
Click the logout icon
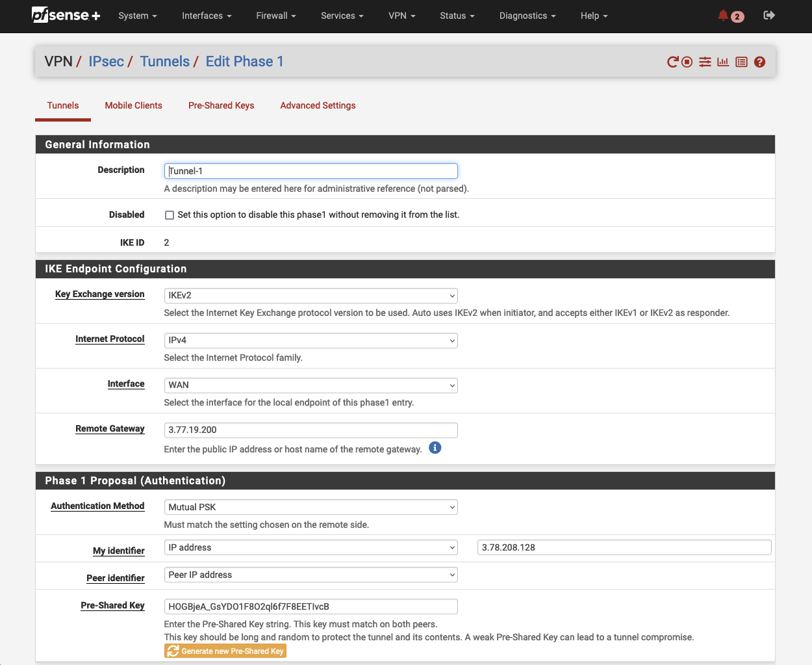(x=768, y=16)
